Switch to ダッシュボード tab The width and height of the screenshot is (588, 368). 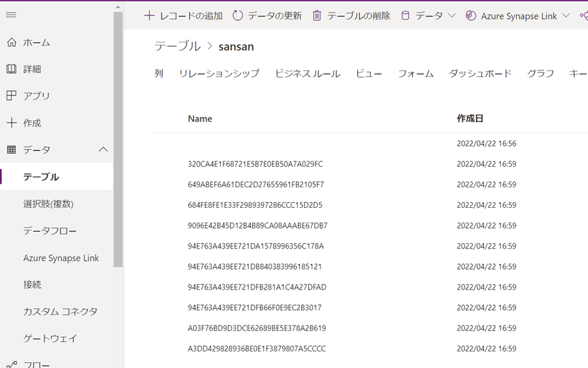pyautogui.click(x=480, y=74)
